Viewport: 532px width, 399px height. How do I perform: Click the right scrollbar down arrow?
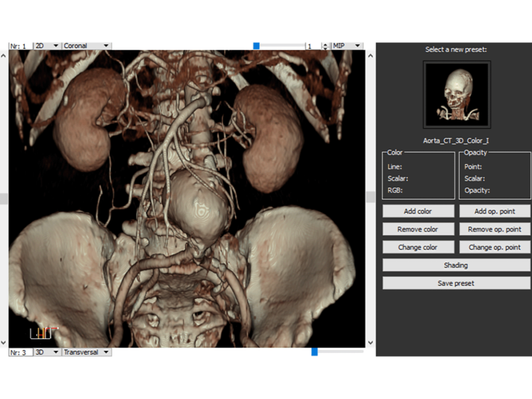tap(370, 342)
